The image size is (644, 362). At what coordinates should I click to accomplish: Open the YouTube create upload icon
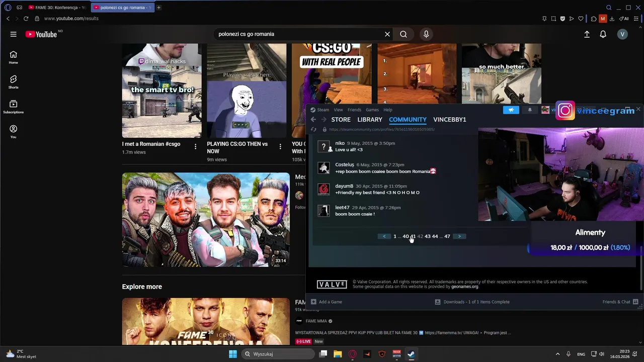coord(587,34)
